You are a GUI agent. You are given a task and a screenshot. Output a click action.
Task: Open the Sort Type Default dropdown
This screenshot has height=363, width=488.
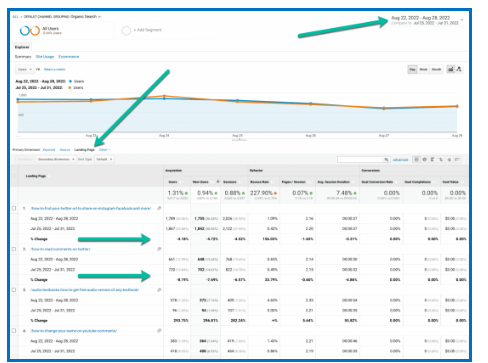point(104,159)
